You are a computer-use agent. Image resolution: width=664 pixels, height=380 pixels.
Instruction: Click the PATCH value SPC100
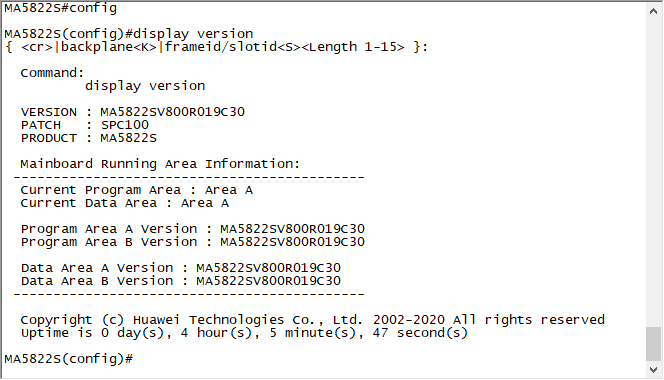[x=124, y=125]
